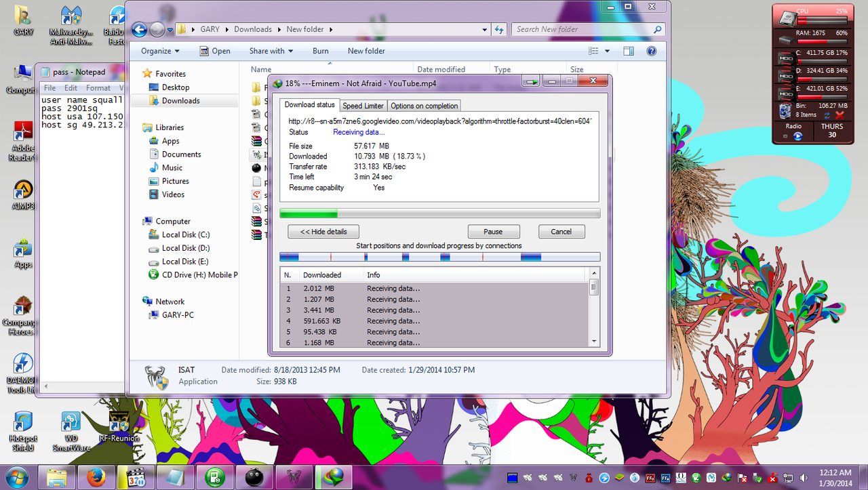This screenshot has width=868, height=490.
Task: Click the blue refresh arrows in the Bin gadget
Action: tap(827, 115)
